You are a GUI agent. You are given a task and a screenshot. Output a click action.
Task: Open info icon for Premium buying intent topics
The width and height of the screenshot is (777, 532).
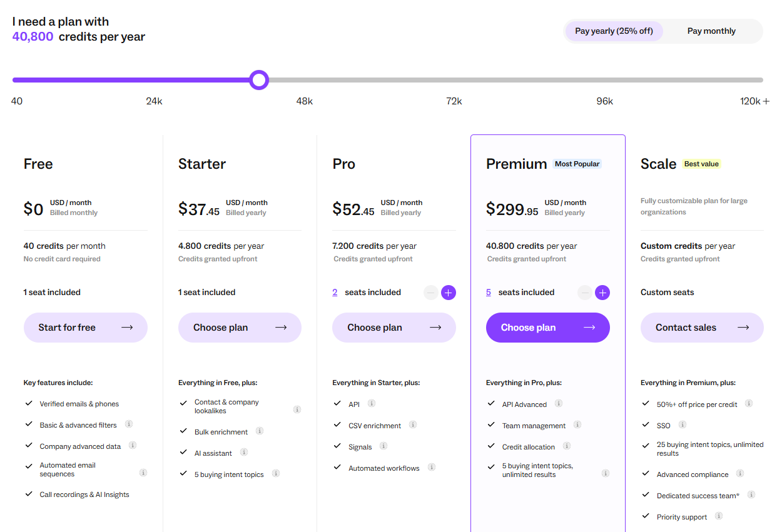[606, 473]
